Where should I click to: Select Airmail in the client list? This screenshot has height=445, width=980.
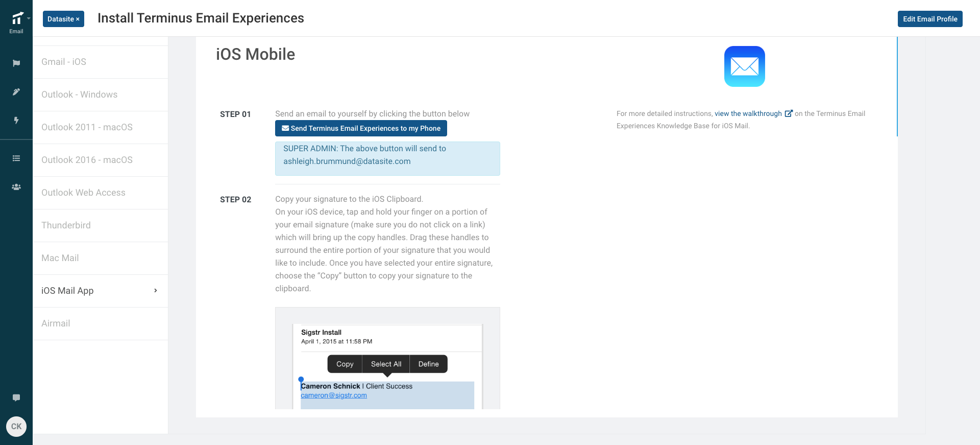pyautogui.click(x=101, y=324)
